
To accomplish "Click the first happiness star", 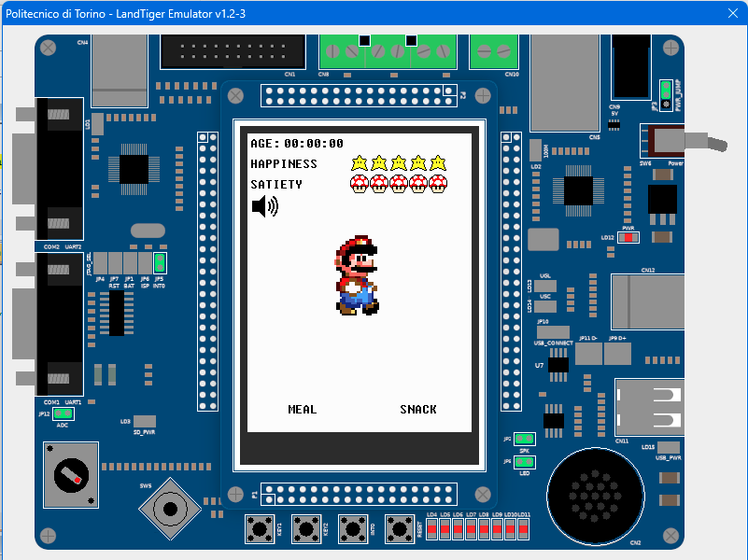I will tap(360, 163).
